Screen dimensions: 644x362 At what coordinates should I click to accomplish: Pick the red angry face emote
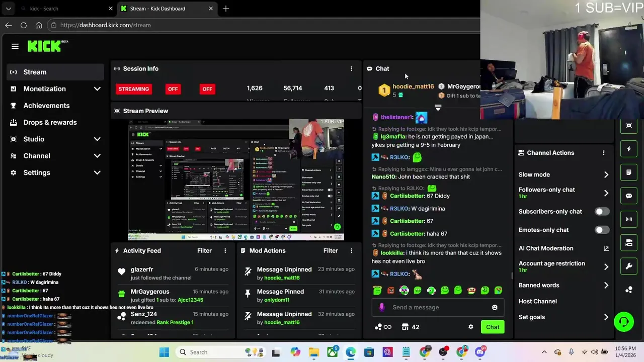[x=391, y=290]
